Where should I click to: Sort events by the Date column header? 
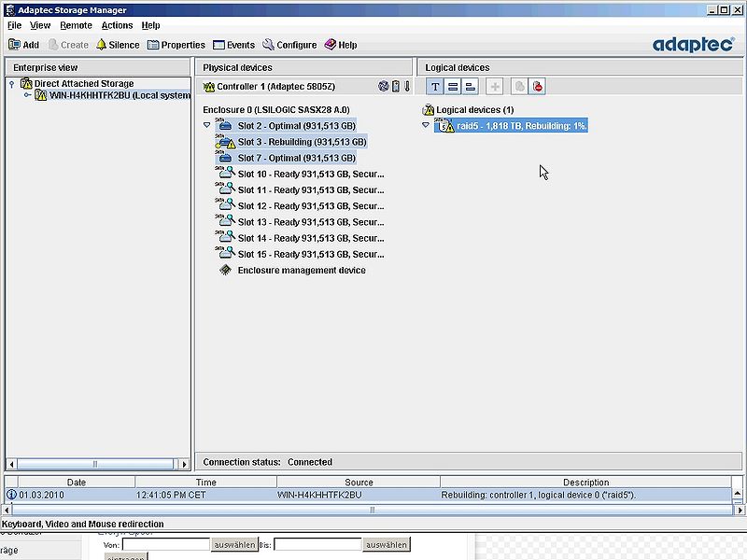77,483
